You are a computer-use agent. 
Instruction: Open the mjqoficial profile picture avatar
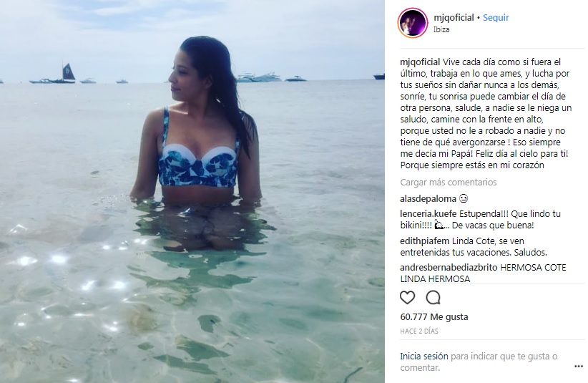[x=413, y=23]
